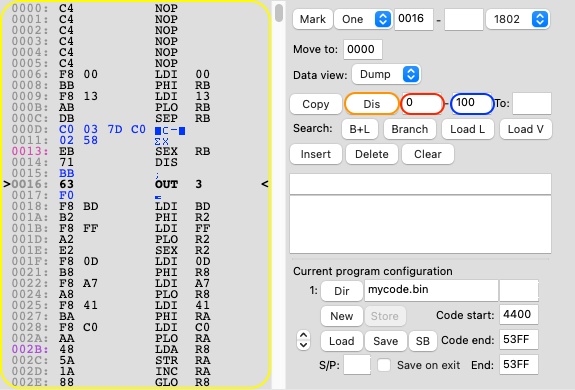Select the line at address 002B LDA R8
Screen dimensions: 575x390
[136, 349]
